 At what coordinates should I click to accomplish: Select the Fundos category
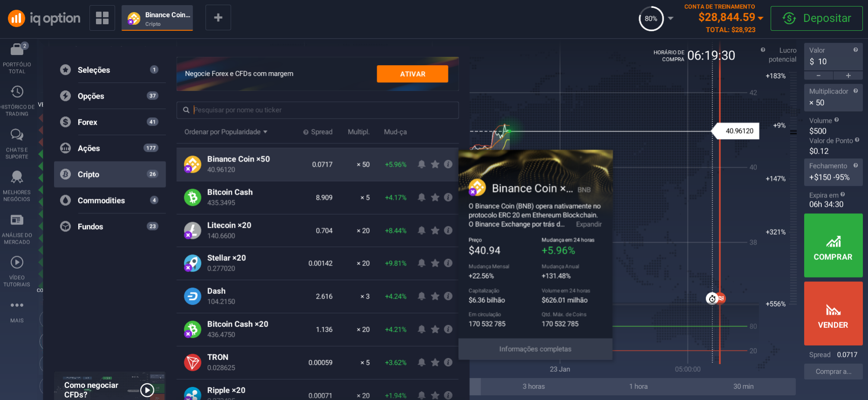coord(110,226)
